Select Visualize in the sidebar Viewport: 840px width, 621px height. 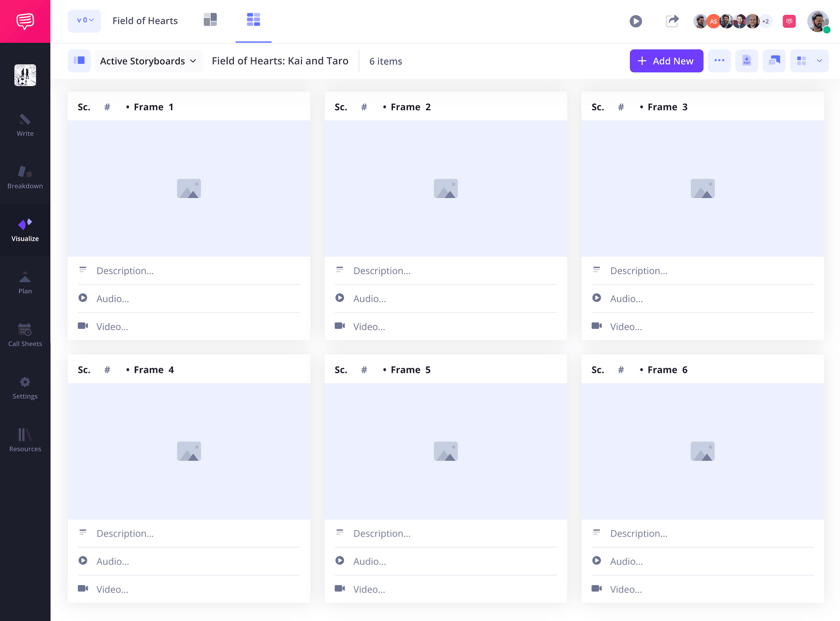pyautogui.click(x=25, y=230)
